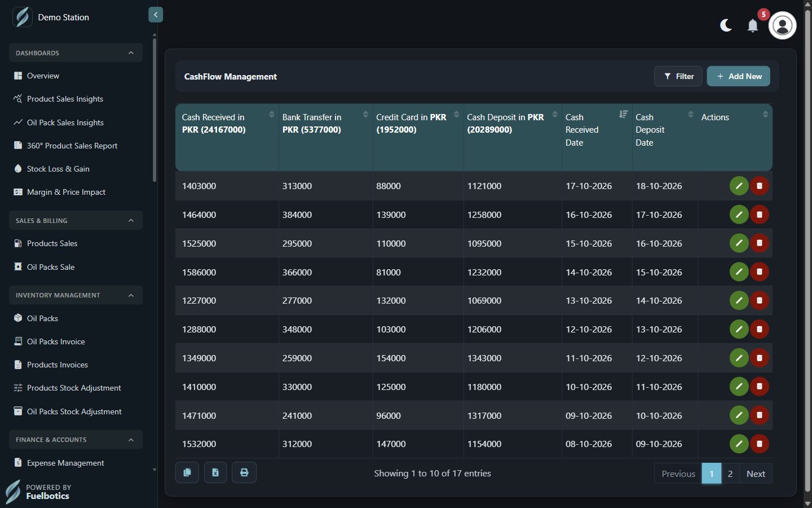Copy table data with the copy icon
This screenshot has width=812, height=508.
tap(187, 472)
